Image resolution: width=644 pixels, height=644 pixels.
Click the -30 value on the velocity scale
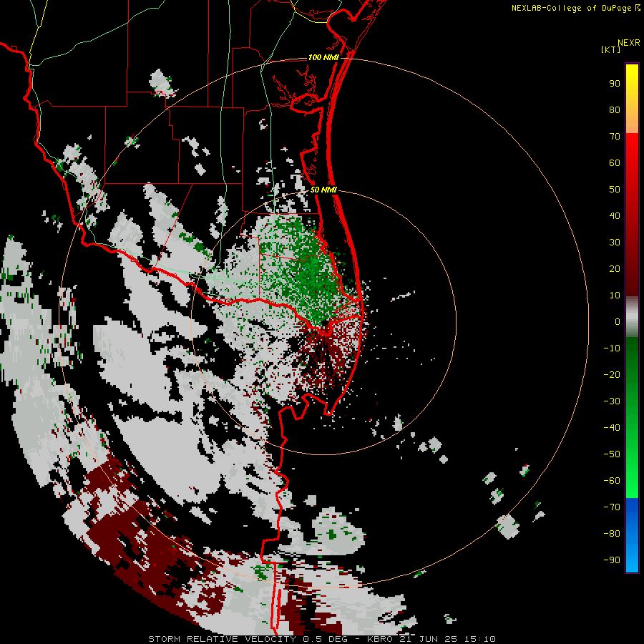click(x=612, y=401)
